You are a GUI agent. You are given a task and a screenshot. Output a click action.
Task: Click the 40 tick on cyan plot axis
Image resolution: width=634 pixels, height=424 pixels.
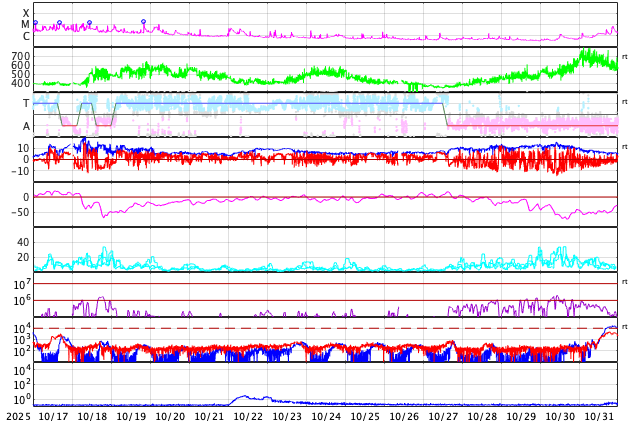23,242
